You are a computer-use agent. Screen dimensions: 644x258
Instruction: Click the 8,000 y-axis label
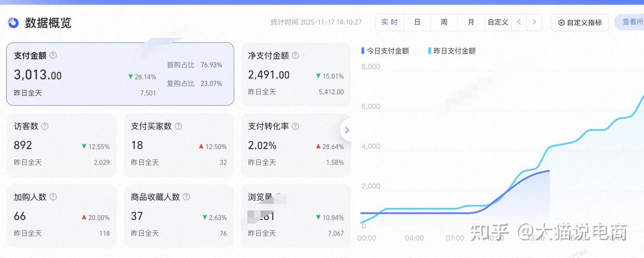(371, 67)
